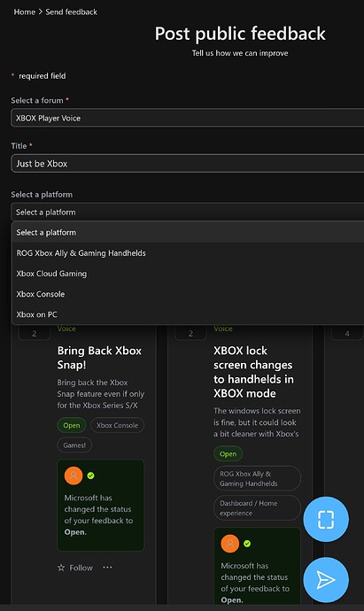This screenshot has width=364, height=611.
Task: Click the Select a platform combo box
Action: [x=188, y=212]
